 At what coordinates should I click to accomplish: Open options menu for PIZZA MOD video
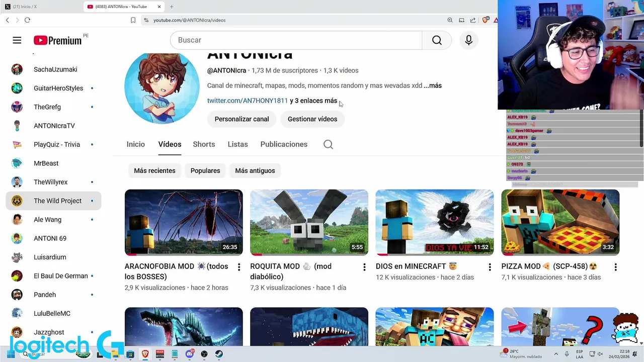click(615, 267)
